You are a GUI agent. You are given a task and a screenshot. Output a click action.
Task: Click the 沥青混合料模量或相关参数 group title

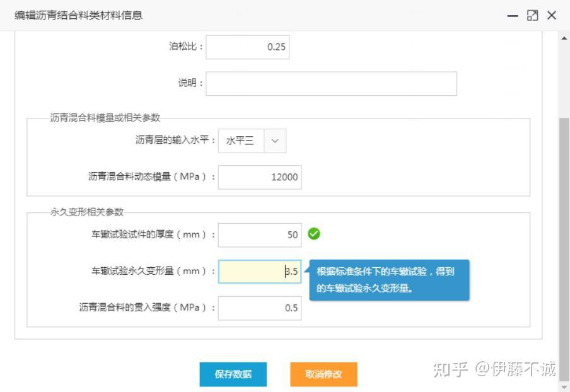(105, 118)
